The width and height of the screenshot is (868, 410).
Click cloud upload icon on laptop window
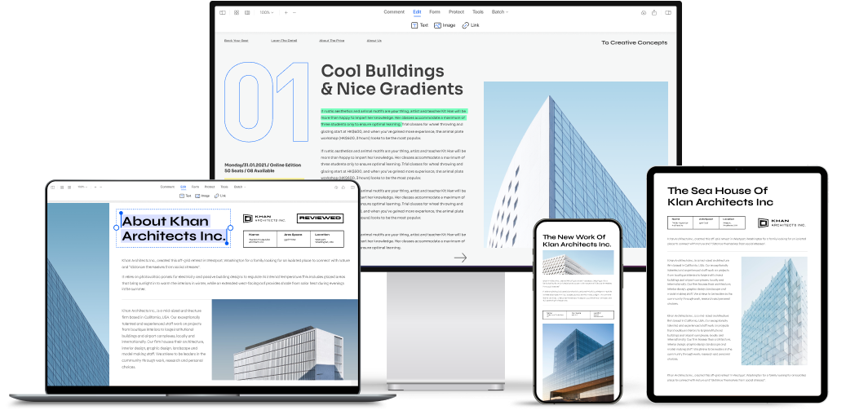point(336,187)
